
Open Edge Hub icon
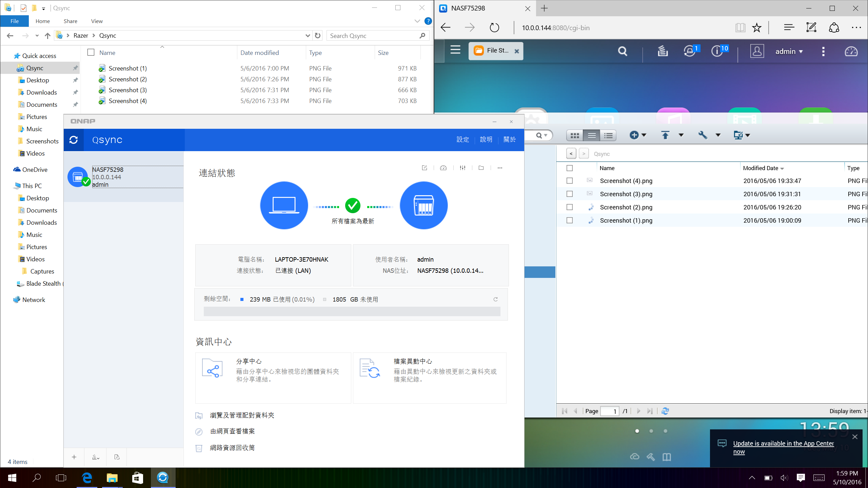789,27
